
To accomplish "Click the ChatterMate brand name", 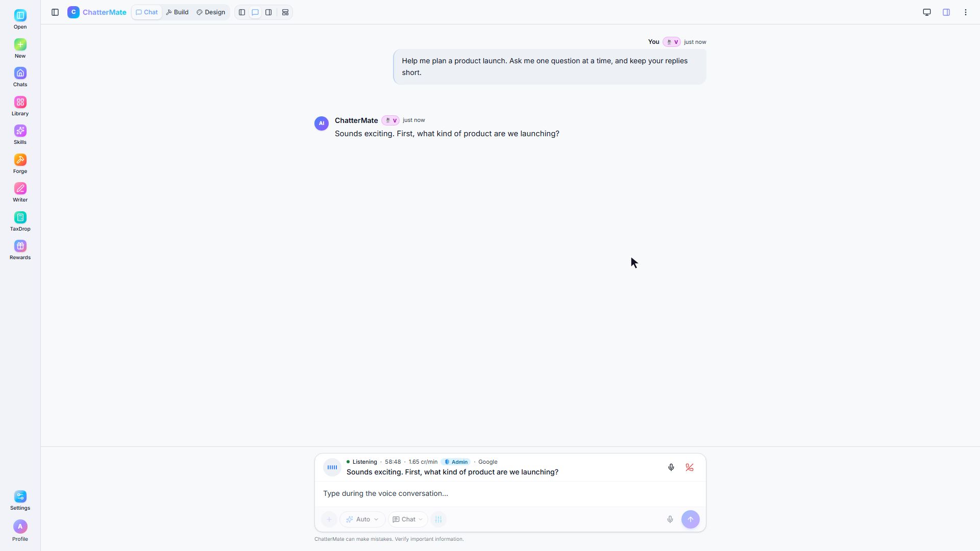I will (104, 12).
